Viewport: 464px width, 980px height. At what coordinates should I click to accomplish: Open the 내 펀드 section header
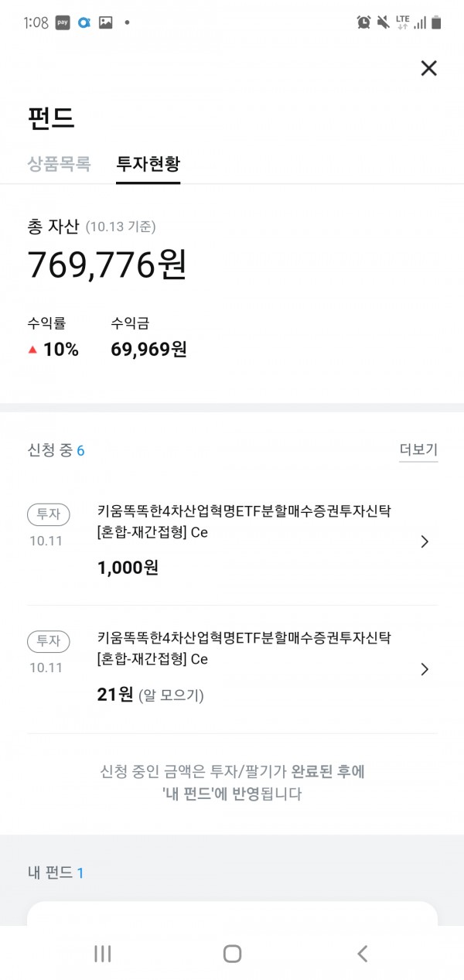coord(56,872)
